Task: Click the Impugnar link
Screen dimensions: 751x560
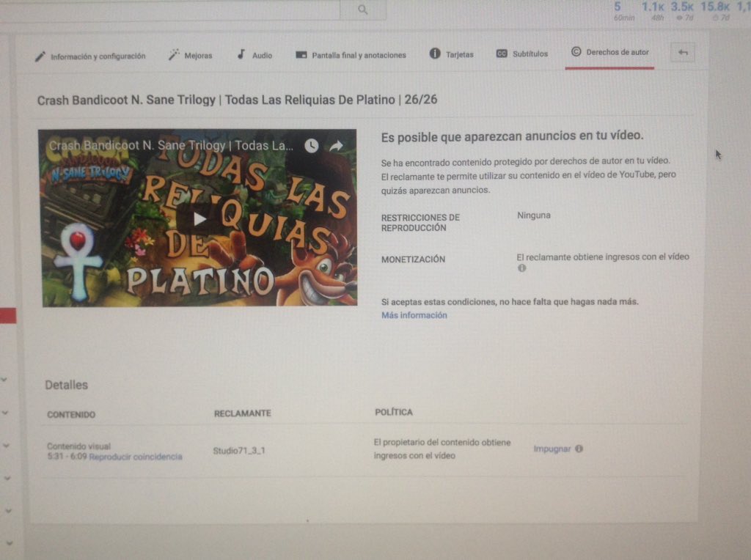Action: click(x=552, y=449)
